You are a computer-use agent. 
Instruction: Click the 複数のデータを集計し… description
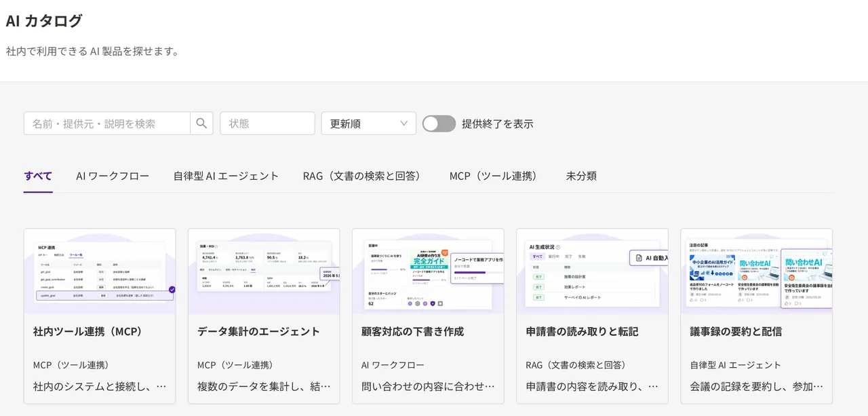coord(264,386)
